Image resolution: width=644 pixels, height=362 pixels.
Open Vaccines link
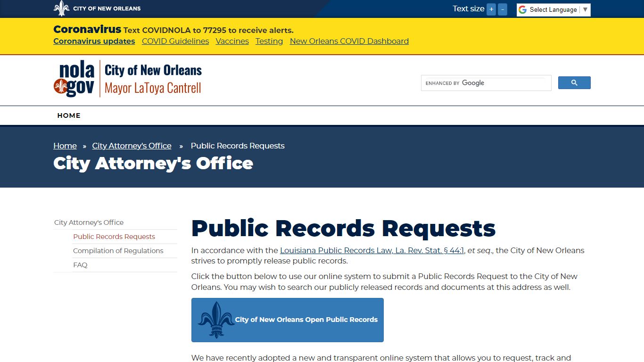point(232,41)
